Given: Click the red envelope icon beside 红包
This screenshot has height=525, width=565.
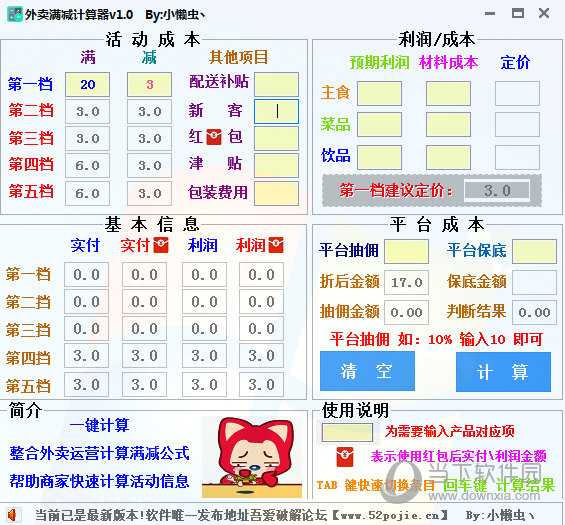Looking at the screenshot, I should pos(214,137).
